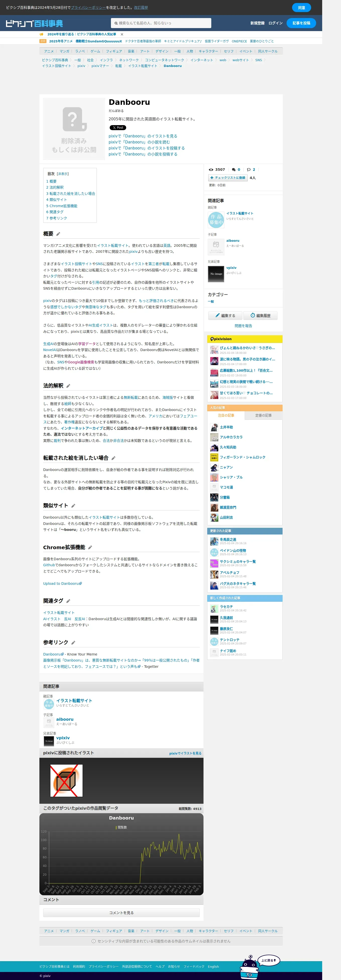
Task: Click the Pixiv Encyclopedia logo
Action: point(34,24)
